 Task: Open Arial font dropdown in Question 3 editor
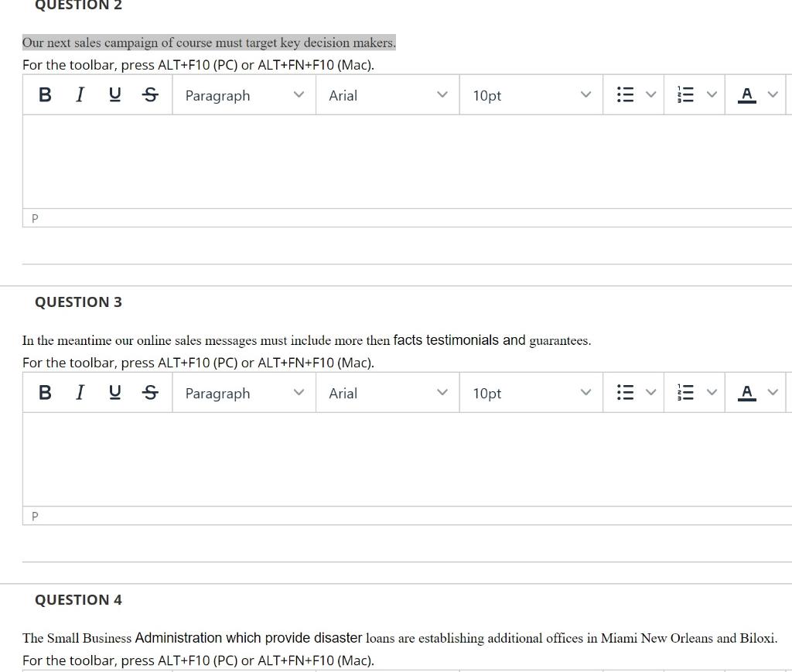tap(388, 393)
